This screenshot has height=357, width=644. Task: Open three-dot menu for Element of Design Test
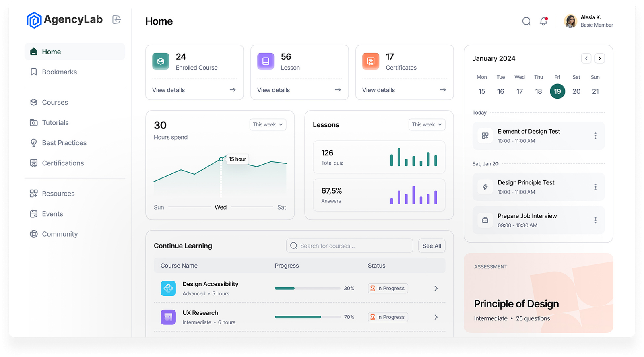595,136
